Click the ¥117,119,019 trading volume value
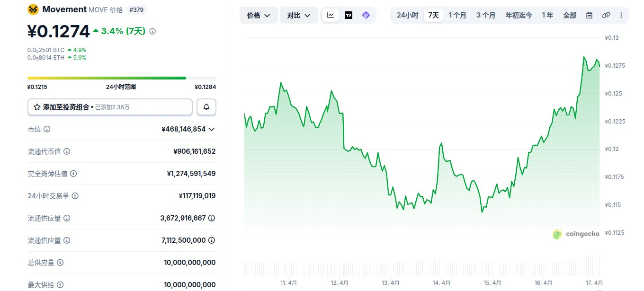The height and width of the screenshot is (291, 644). pyautogui.click(x=197, y=196)
